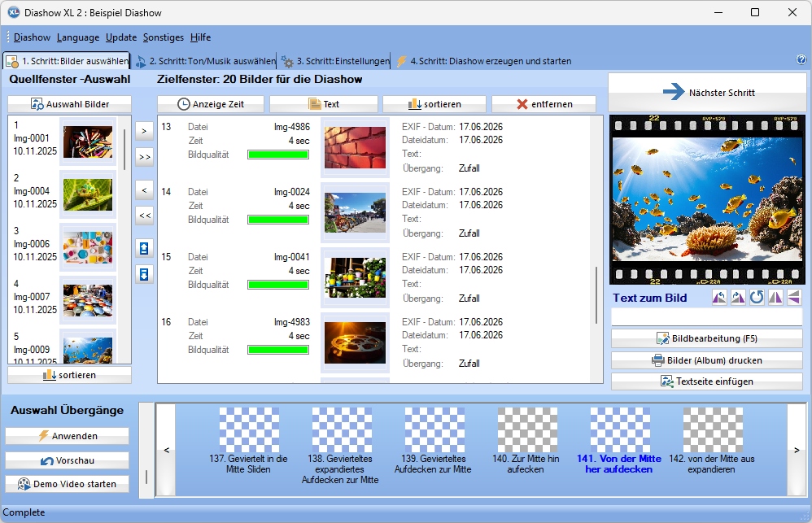Select target image Img-0041 flower pots thumbnail
This screenshot has height=523, width=812.
(356, 277)
